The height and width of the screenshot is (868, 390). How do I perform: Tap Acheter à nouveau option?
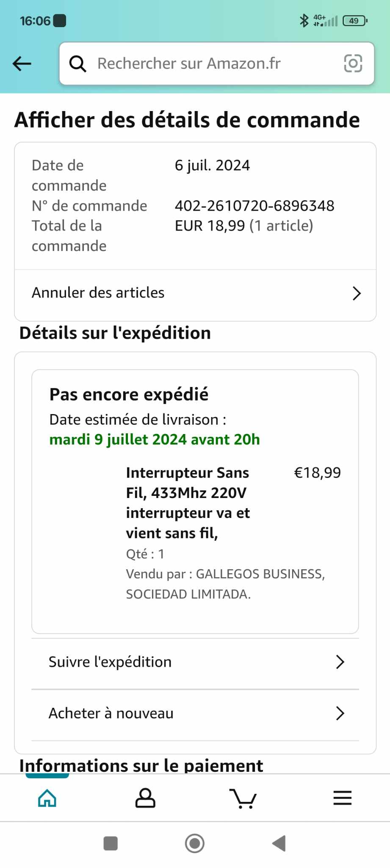pos(111,714)
